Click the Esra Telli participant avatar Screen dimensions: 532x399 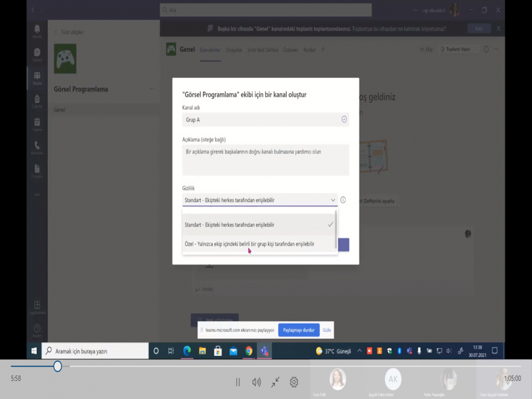point(338,379)
